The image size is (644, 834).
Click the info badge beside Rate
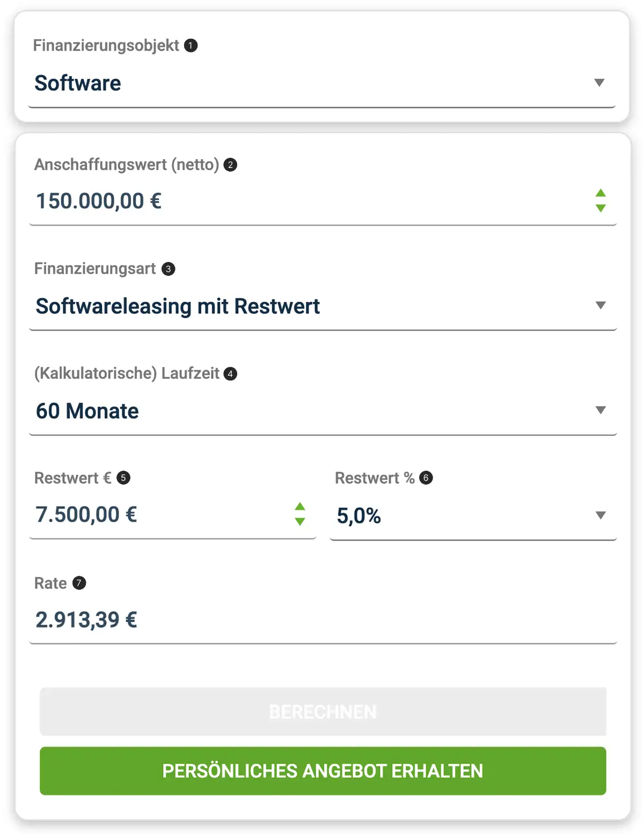pos(78,583)
